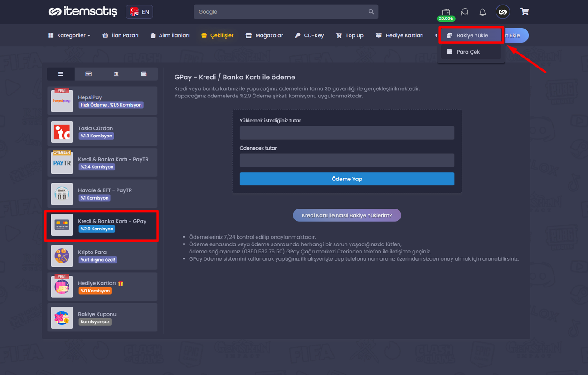Click the Ödeme Yap button
The height and width of the screenshot is (375, 588).
[x=347, y=179]
